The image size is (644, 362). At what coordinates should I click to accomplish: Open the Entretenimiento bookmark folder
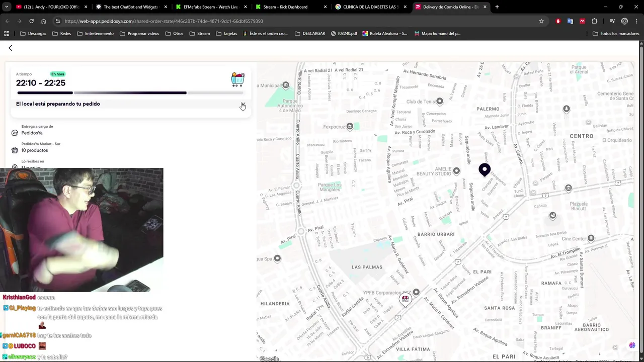(x=95, y=34)
